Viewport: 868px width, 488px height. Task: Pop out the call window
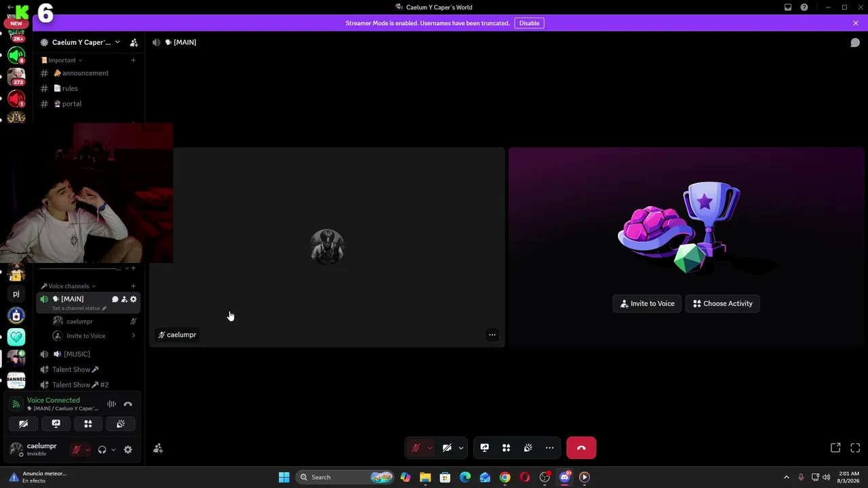pos(835,448)
